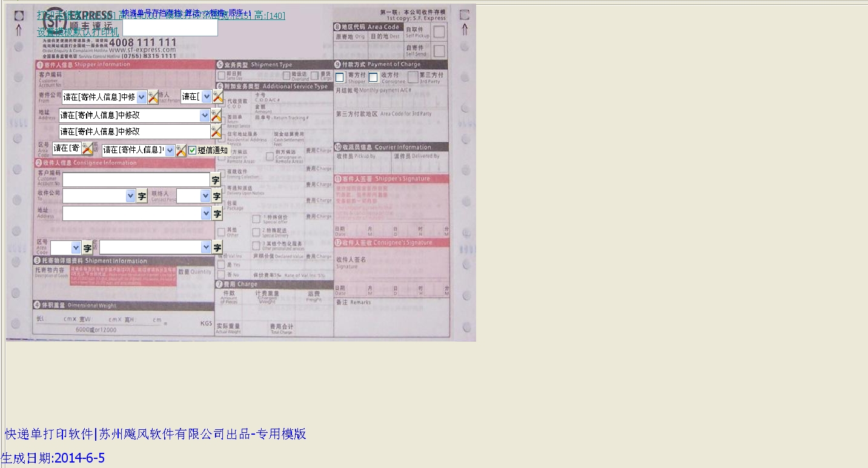The width and height of the screenshot is (868, 468).
Task: Click the 字 font button beside the consignee phone dropdown
Action: (217, 248)
